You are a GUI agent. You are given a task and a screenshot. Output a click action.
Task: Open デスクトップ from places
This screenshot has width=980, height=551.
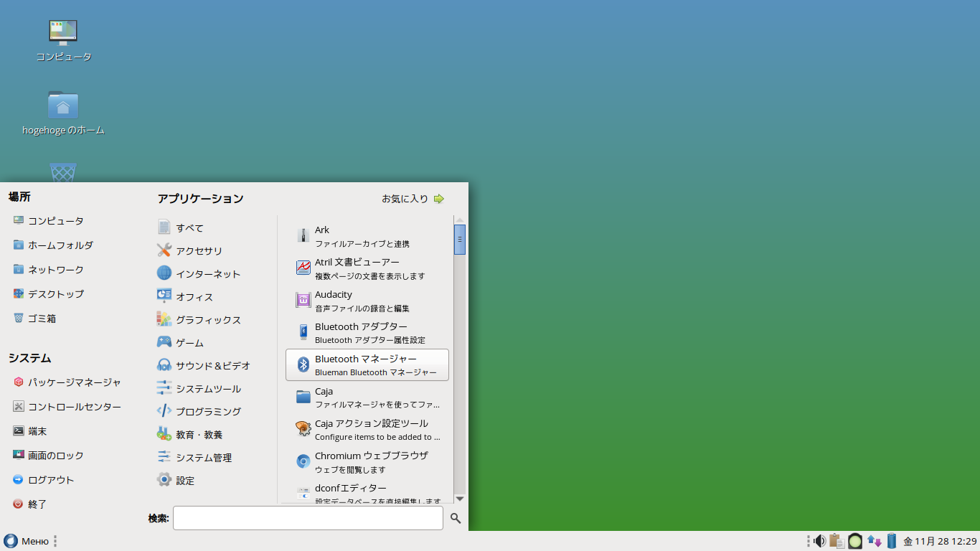tap(48, 294)
